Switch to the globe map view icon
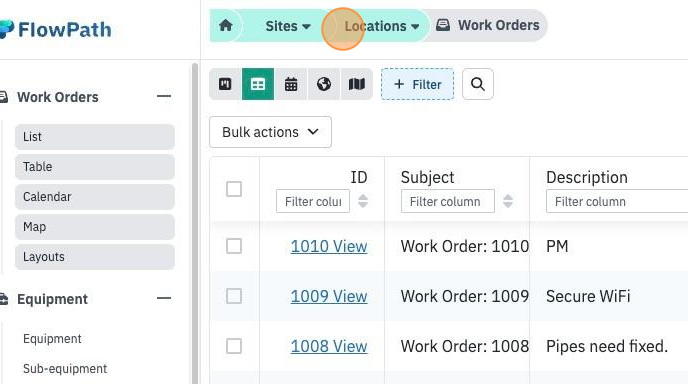Viewport: 688px width, 384px height. tap(324, 84)
